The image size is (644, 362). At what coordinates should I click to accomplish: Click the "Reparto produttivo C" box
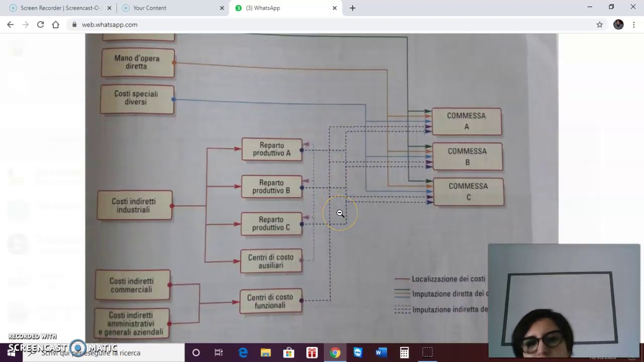tap(272, 224)
